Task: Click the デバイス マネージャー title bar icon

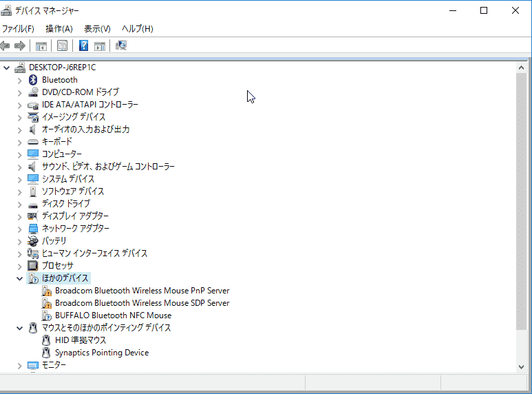Action: coord(6,11)
